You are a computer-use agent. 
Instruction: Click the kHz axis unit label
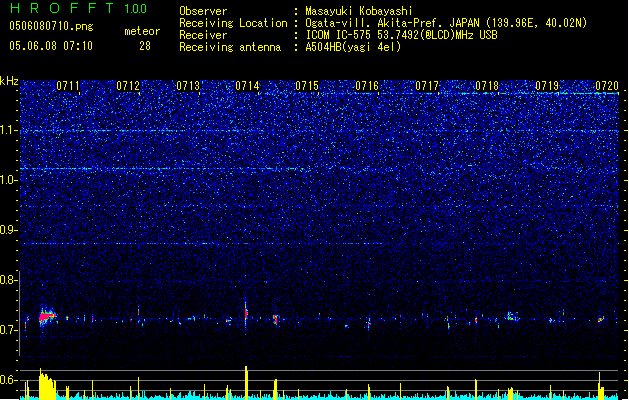pyautogui.click(x=9, y=81)
